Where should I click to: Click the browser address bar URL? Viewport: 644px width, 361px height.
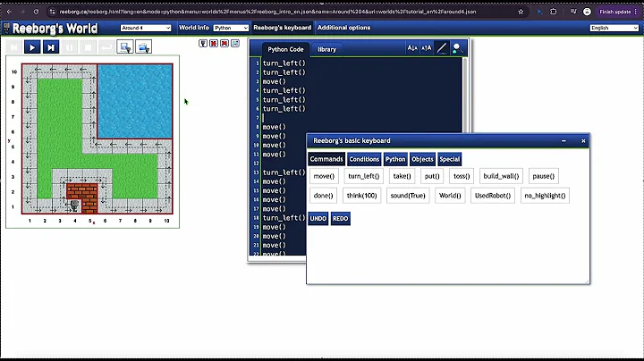point(267,12)
